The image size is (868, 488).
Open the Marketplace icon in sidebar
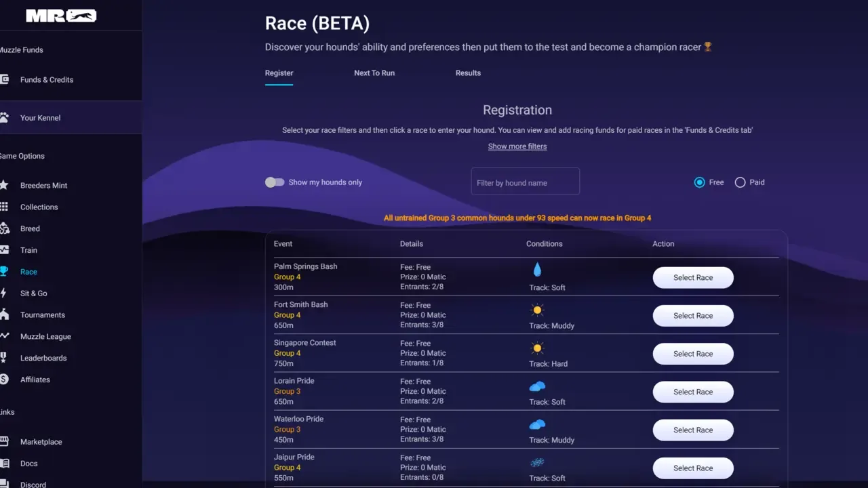click(4, 442)
